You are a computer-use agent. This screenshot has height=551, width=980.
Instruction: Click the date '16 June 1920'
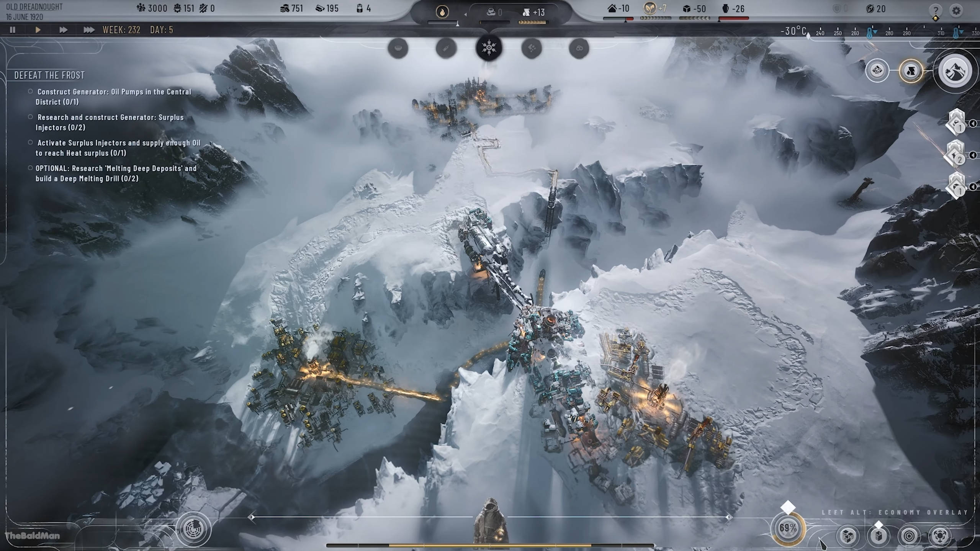pyautogui.click(x=25, y=17)
